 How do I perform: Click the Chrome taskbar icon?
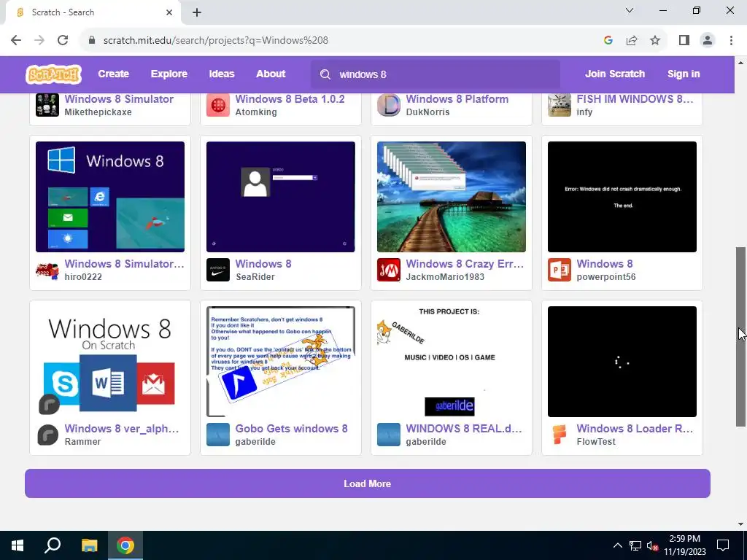click(125, 545)
